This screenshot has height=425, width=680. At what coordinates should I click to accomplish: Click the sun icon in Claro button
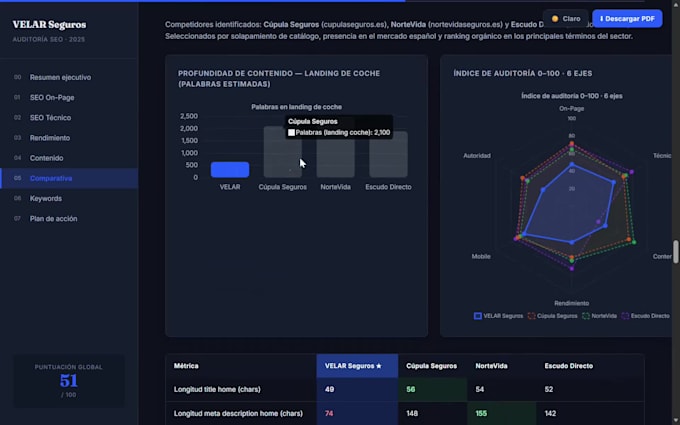pos(555,19)
